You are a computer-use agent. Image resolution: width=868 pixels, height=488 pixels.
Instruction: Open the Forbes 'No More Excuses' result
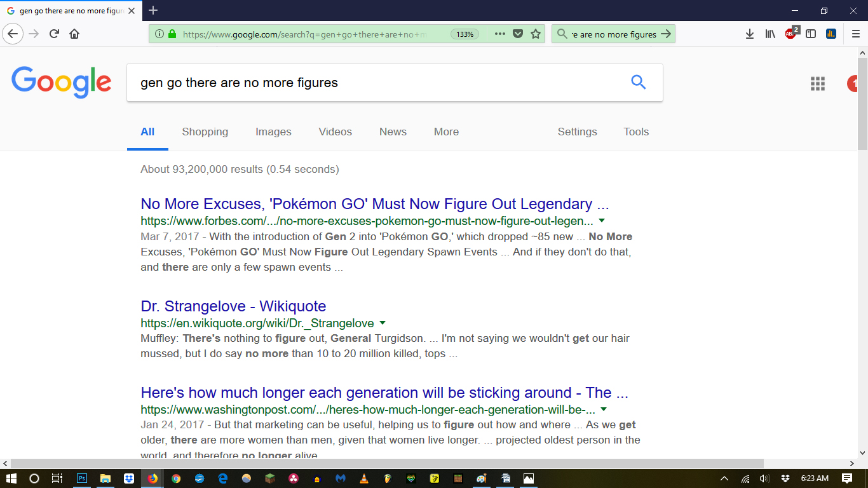[x=375, y=204]
